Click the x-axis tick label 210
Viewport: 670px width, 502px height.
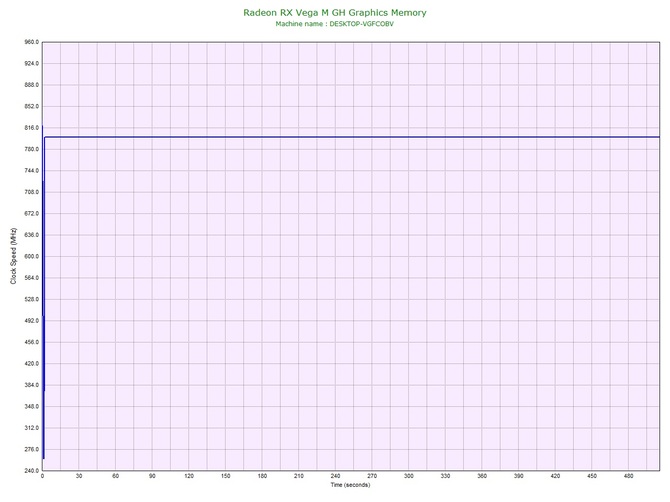click(299, 476)
